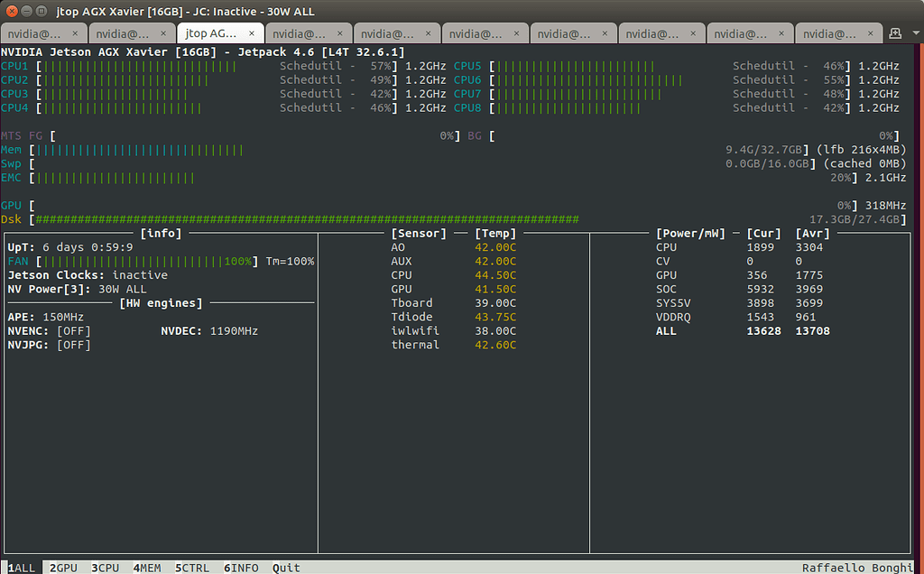Close the last nvidia@ tab on the right

(869, 34)
